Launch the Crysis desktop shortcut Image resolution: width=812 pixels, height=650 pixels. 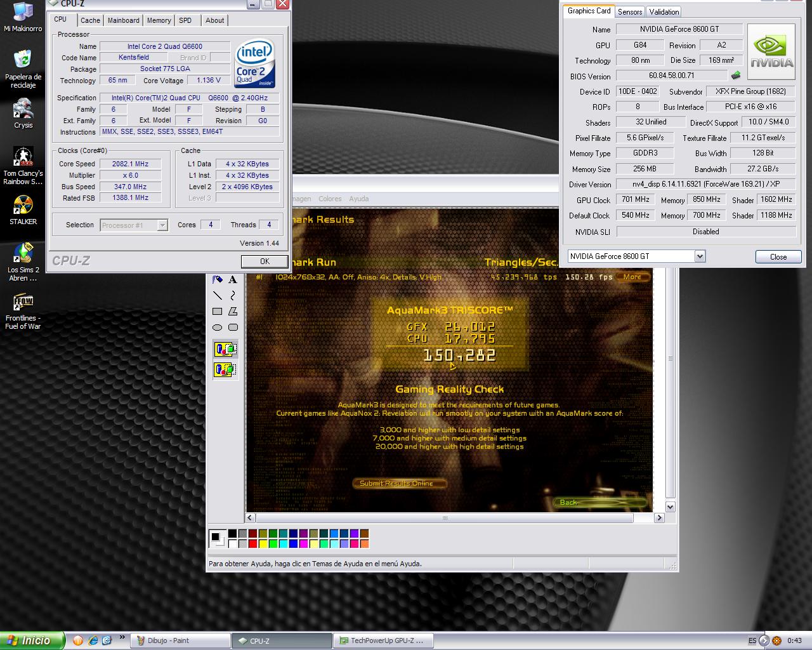tap(23, 114)
